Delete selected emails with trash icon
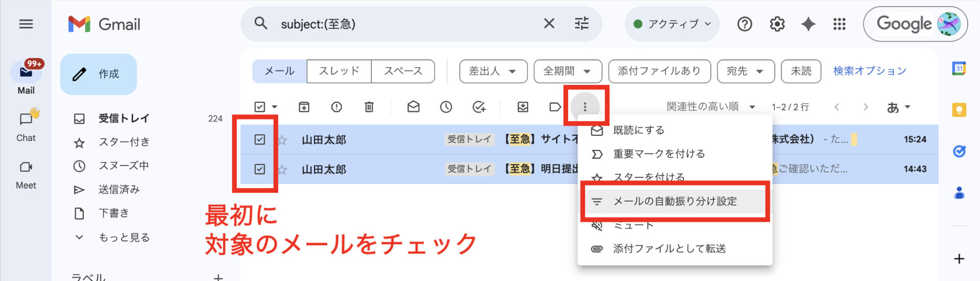980x281 pixels. [369, 107]
